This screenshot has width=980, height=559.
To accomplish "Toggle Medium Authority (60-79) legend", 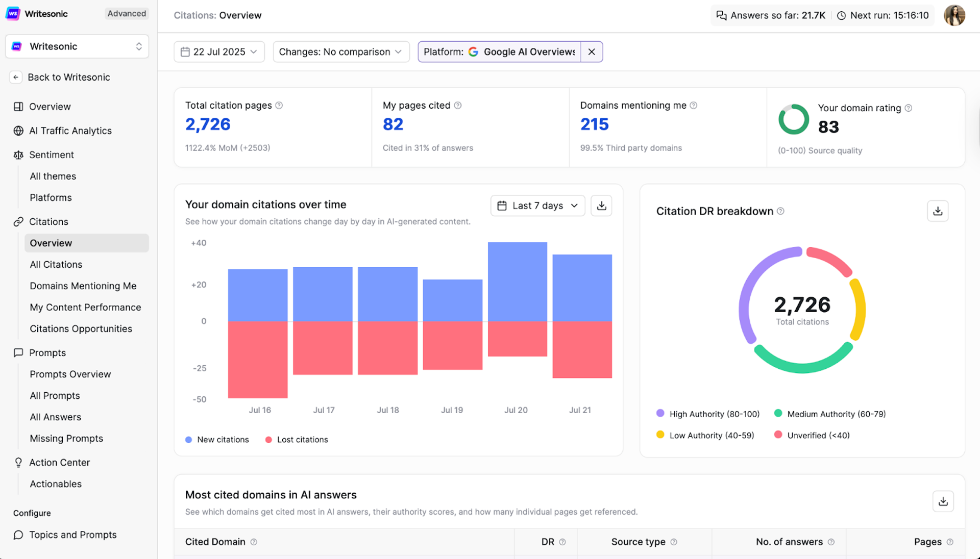I will tap(830, 414).
